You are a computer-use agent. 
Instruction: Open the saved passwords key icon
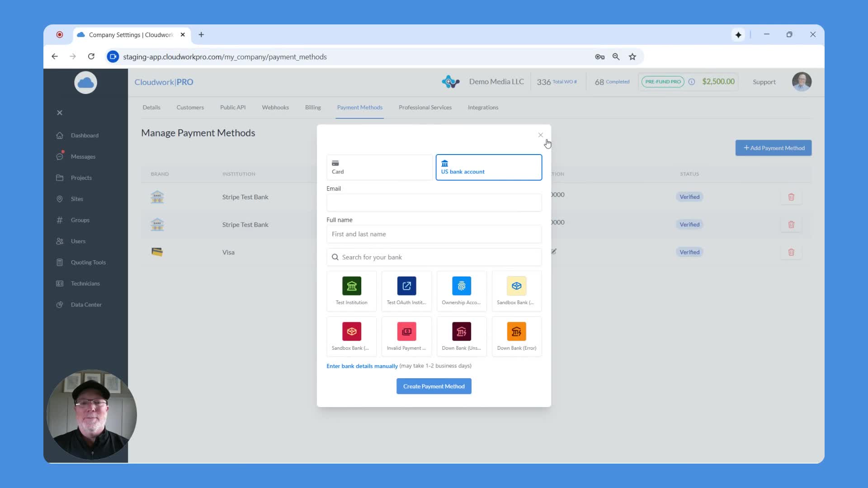[x=599, y=56]
